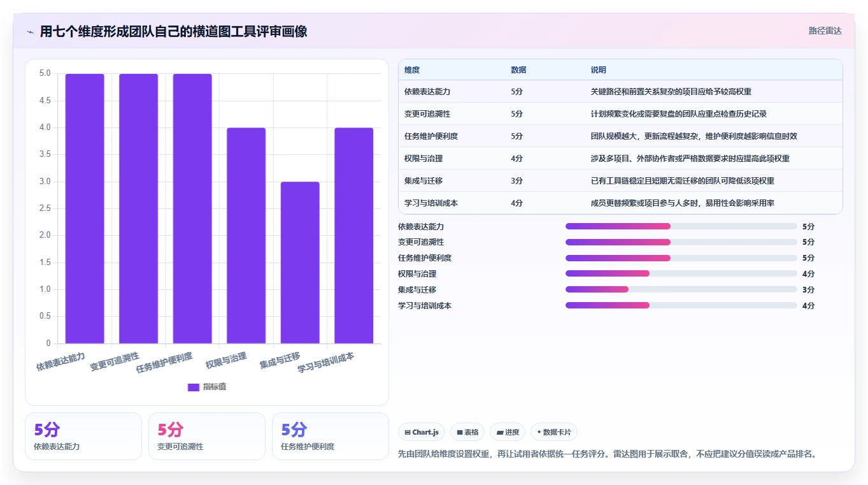Image resolution: width=868 pixels, height=485 pixels.
Task: Click the 依赖表达能力 bar in chart
Action: click(x=85, y=208)
